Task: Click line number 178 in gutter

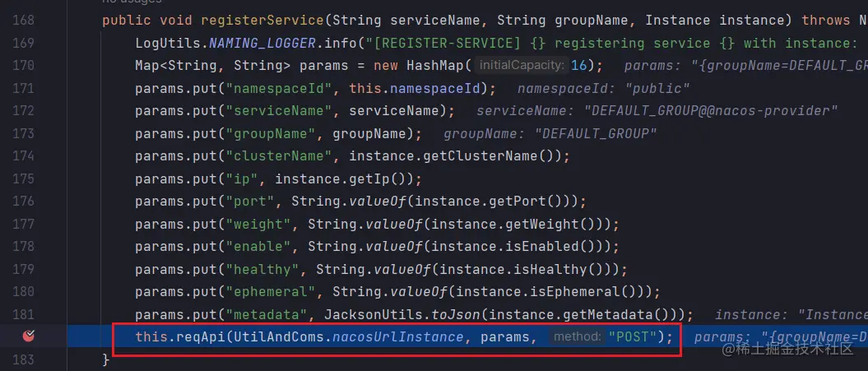Action: [23, 247]
